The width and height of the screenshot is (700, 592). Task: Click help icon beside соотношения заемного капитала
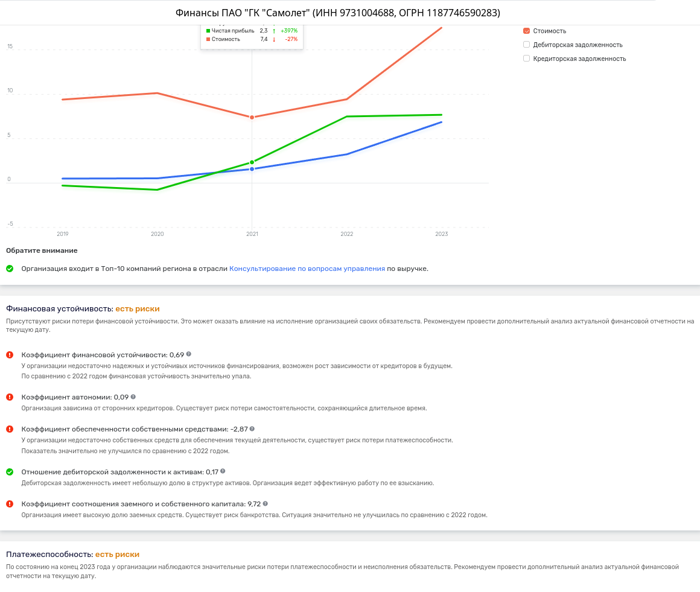pos(265,503)
